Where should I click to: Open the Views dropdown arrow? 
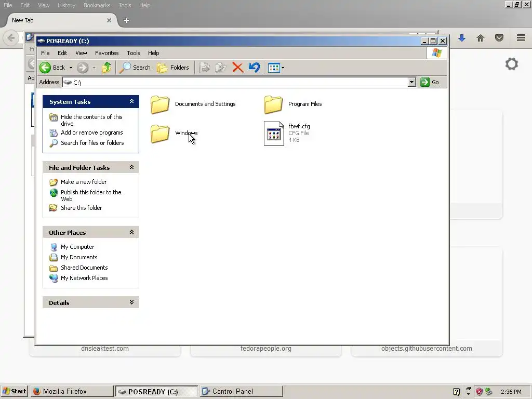(283, 68)
